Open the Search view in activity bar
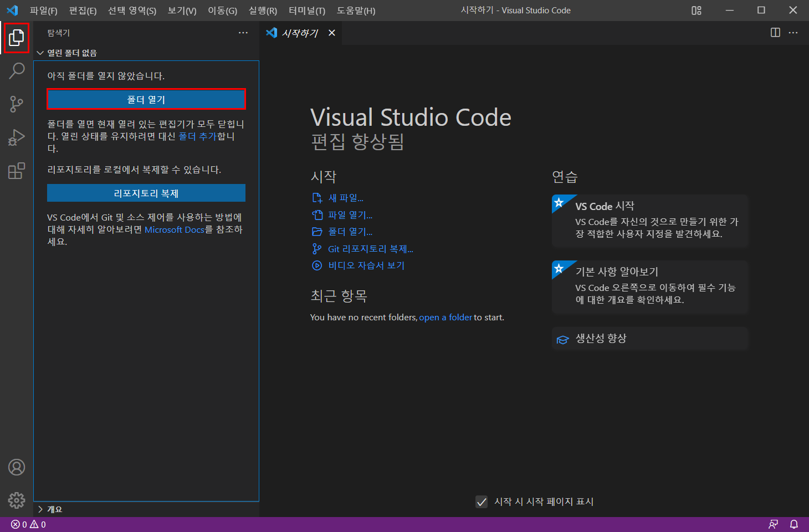The width and height of the screenshot is (809, 532). point(17,71)
